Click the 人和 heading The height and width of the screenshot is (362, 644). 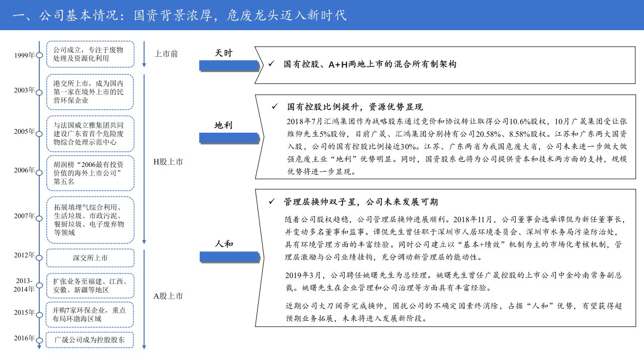point(224,244)
